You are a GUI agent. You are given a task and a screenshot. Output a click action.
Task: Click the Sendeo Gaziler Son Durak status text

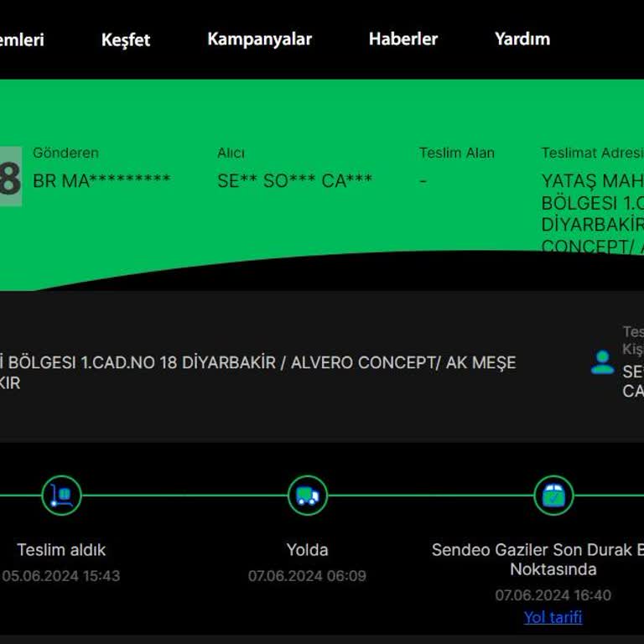[x=538, y=559]
